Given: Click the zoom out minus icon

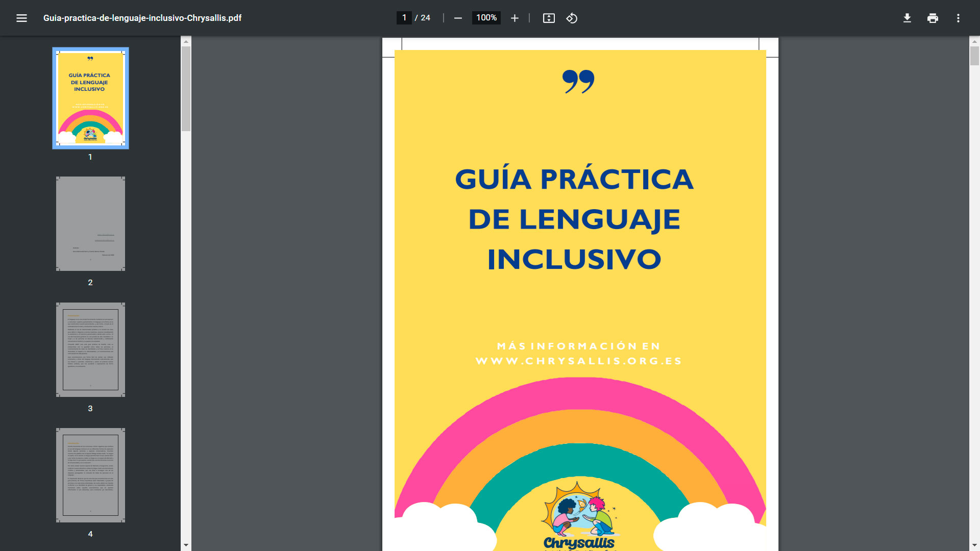Looking at the screenshot, I should pos(458,18).
